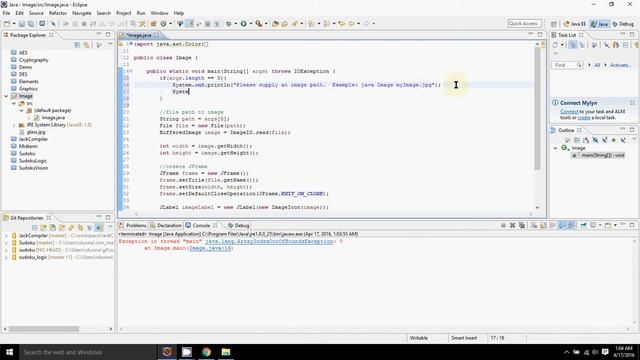Click Activate link in Task List

pyautogui.click(x=620, y=65)
